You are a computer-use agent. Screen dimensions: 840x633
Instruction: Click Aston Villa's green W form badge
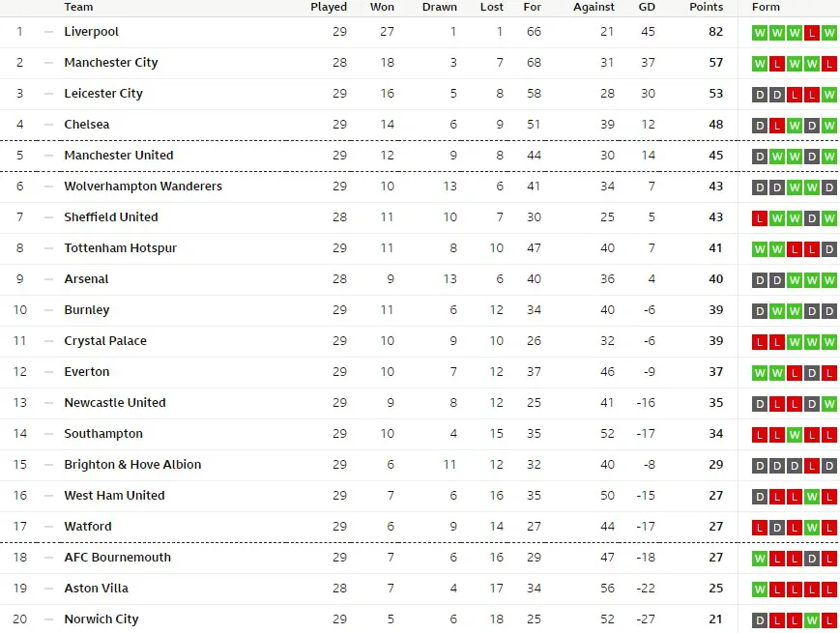click(x=760, y=590)
